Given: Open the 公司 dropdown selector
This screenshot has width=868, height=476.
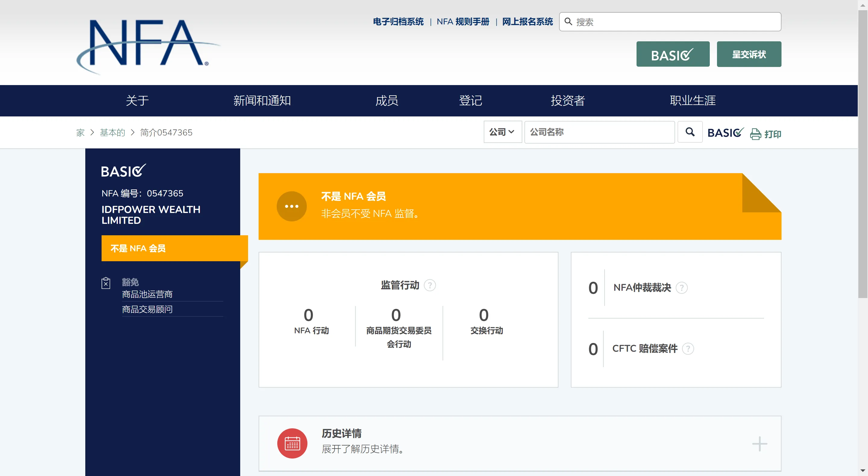Looking at the screenshot, I should click(x=503, y=132).
